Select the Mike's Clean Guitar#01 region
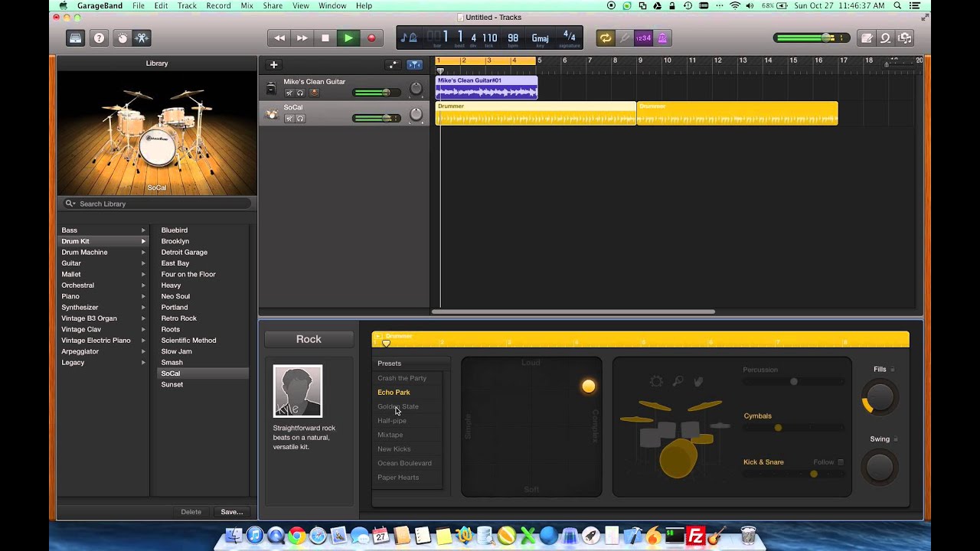This screenshot has width=980, height=551. click(486, 87)
